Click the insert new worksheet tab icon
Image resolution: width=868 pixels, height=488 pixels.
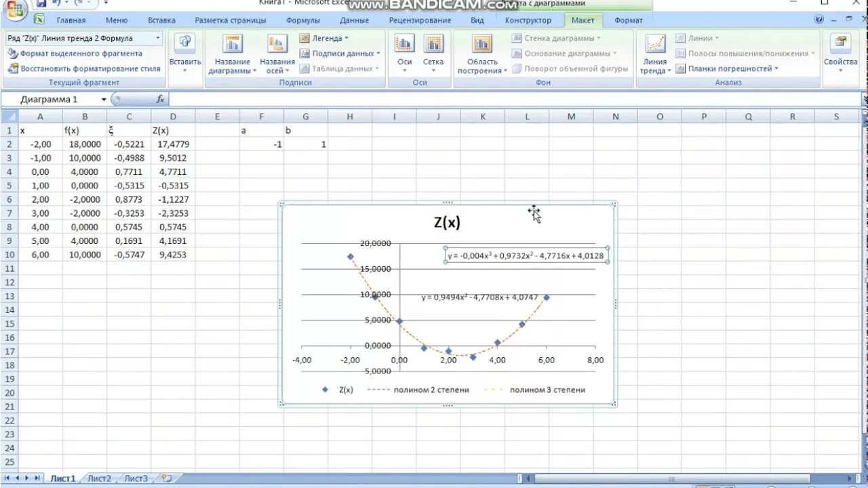tap(167, 479)
